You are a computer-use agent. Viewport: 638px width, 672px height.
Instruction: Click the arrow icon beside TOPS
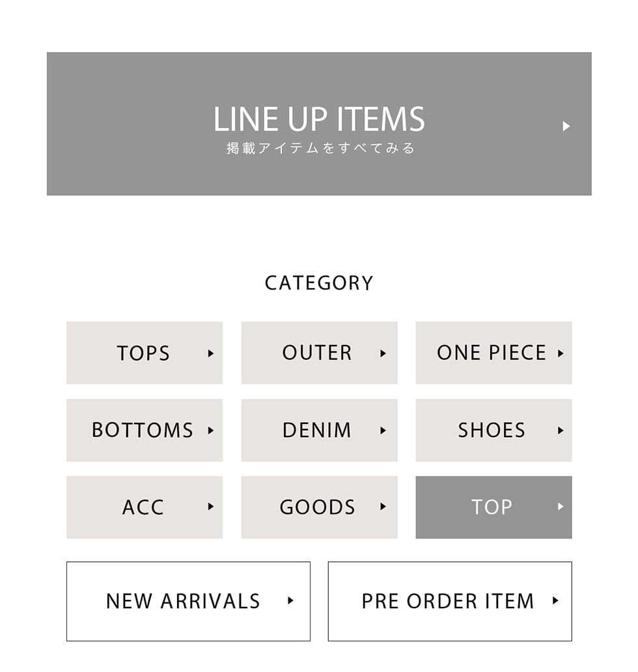(210, 353)
